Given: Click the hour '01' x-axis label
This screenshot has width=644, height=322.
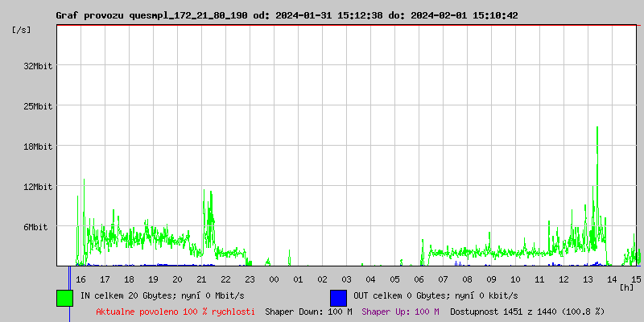Looking at the screenshot, I should pyautogui.click(x=298, y=279).
